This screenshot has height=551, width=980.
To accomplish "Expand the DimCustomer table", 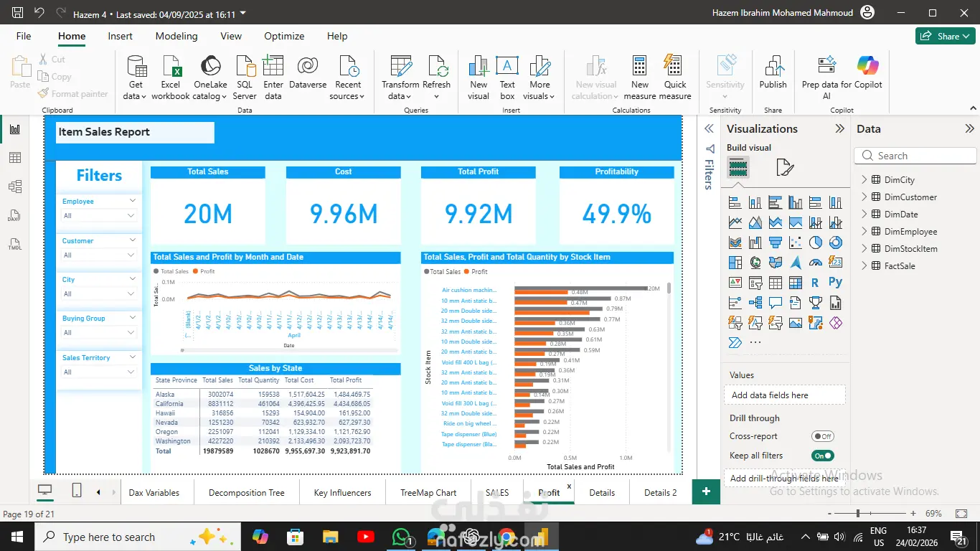I will pyautogui.click(x=864, y=197).
